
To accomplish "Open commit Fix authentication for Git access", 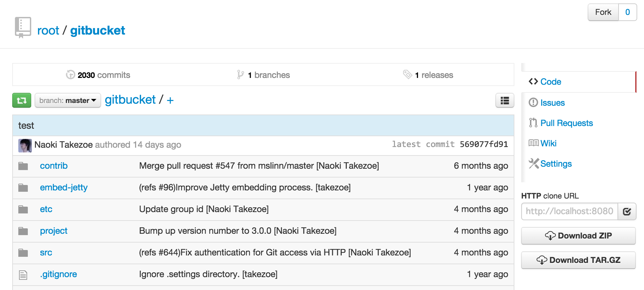I will [275, 252].
